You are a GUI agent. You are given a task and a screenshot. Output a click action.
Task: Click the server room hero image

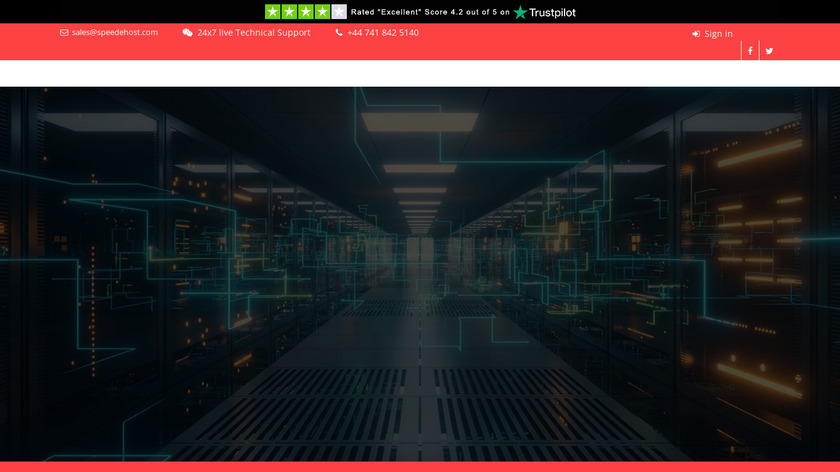point(420,274)
